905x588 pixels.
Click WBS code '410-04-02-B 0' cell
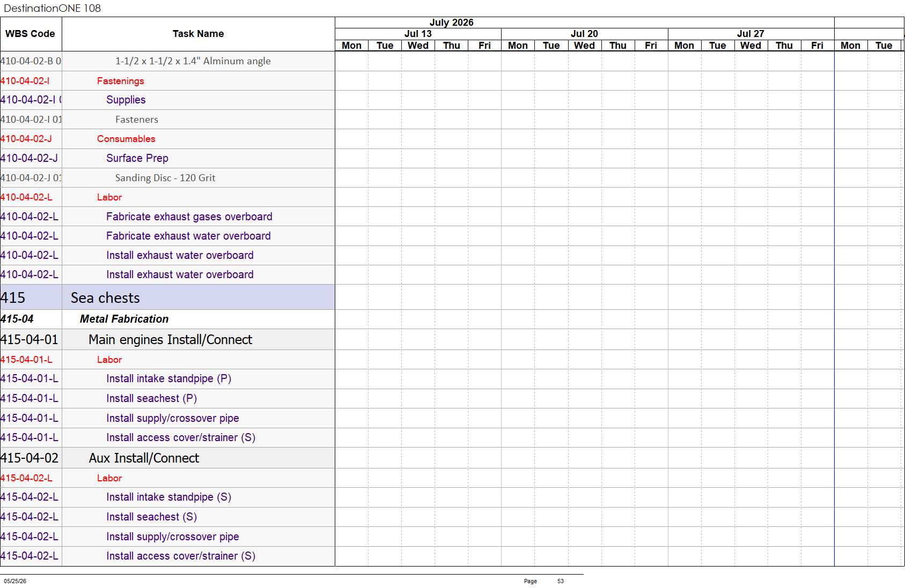[x=31, y=61]
